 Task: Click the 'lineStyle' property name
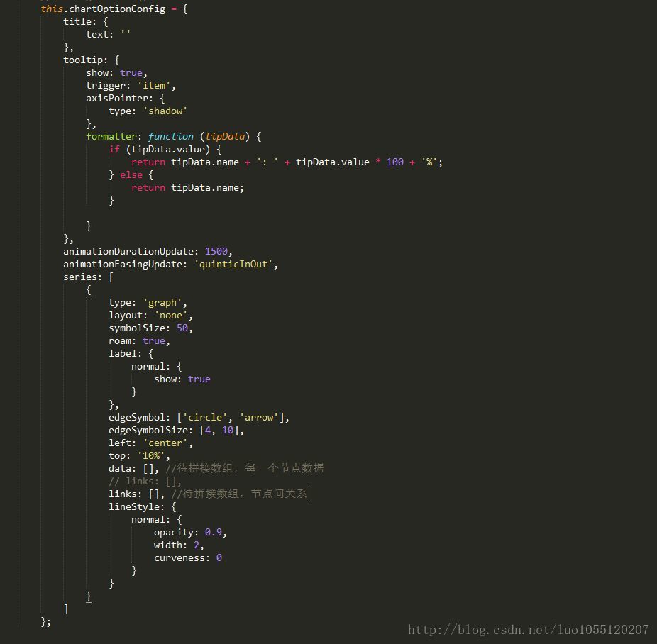tap(134, 506)
